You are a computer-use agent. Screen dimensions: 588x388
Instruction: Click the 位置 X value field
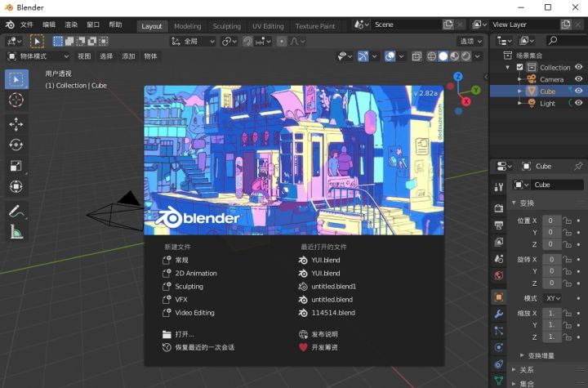click(x=552, y=221)
